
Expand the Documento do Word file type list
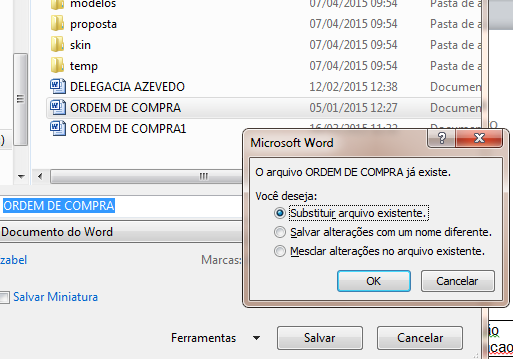pyautogui.click(x=121, y=232)
